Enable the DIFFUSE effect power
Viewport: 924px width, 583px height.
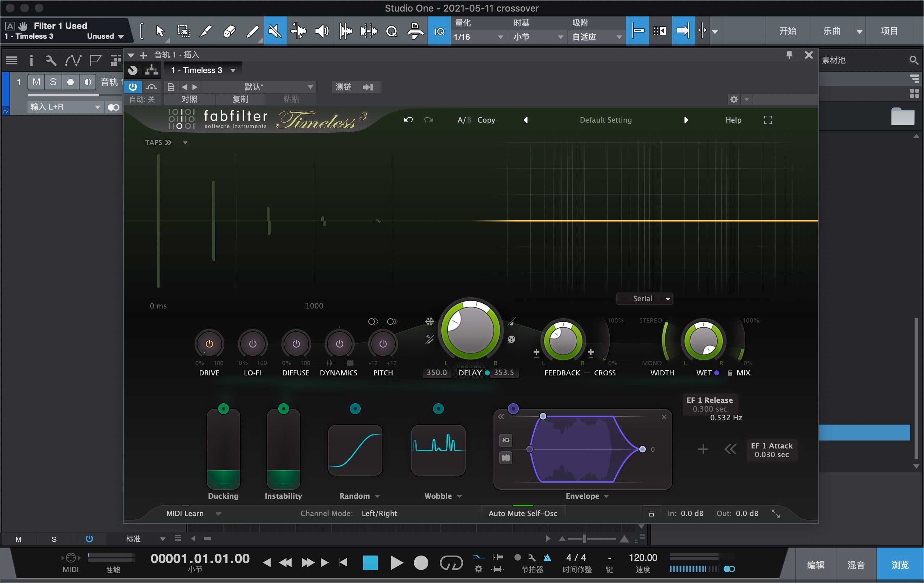296,344
